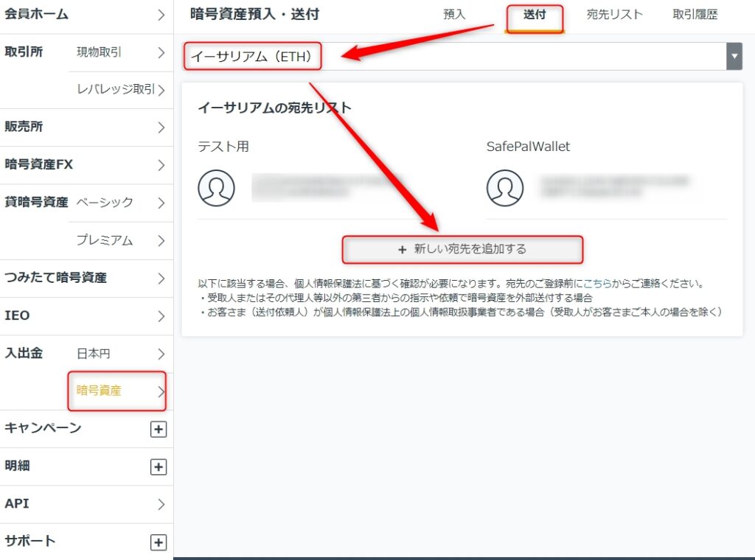
Task: Open the 取引履歴 tab
Action: (x=695, y=15)
